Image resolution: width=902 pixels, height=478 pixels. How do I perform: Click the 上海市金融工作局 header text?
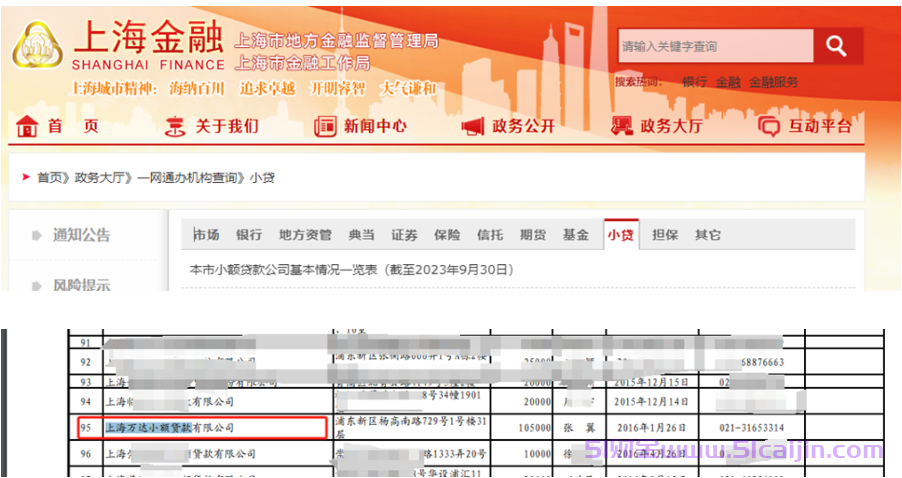point(302,62)
